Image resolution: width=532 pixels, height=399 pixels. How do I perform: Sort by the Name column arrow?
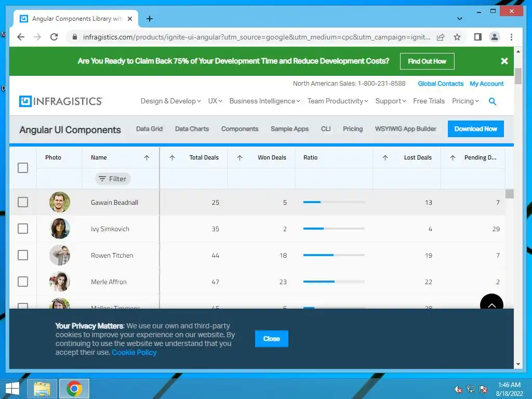(147, 157)
